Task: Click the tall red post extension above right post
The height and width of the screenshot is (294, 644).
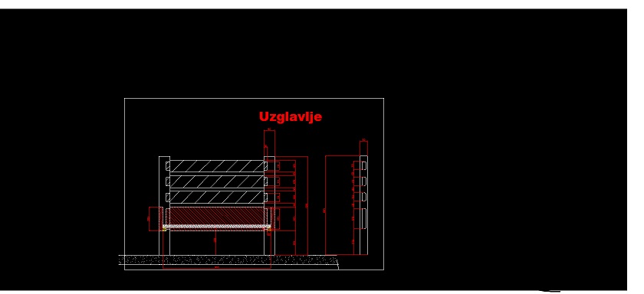Action: pos(269,143)
